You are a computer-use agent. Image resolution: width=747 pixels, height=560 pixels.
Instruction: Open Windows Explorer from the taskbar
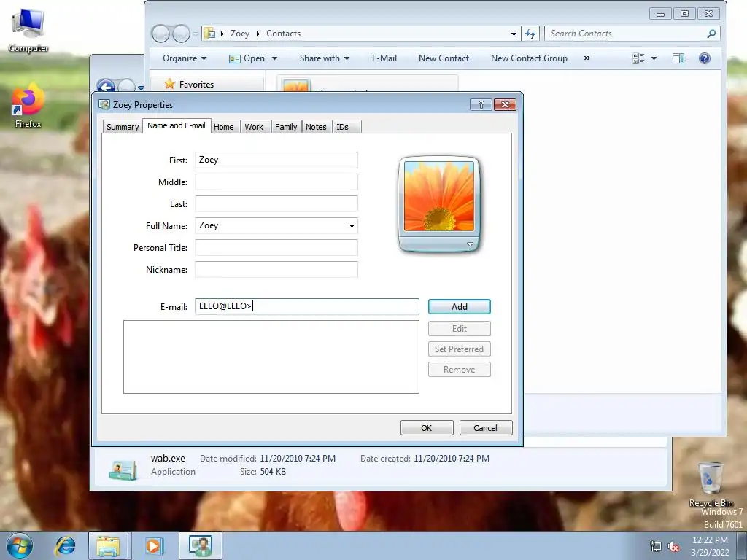pyautogui.click(x=108, y=545)
